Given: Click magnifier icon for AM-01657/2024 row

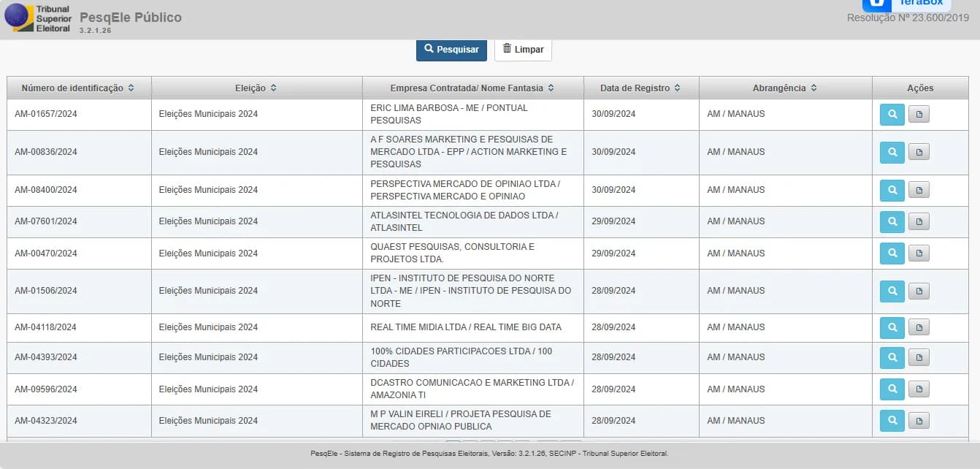Looking at the screenshot, I should click(x=892, y=115).
